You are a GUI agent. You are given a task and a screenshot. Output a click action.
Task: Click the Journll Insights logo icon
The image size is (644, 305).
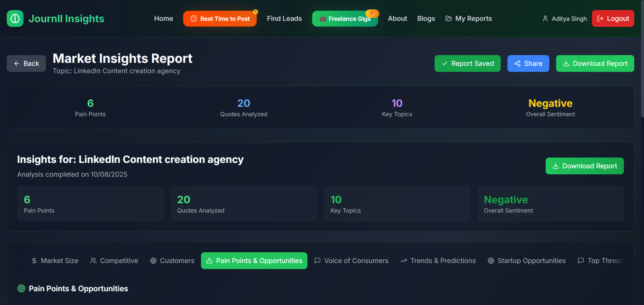click(x=15, y=18)
